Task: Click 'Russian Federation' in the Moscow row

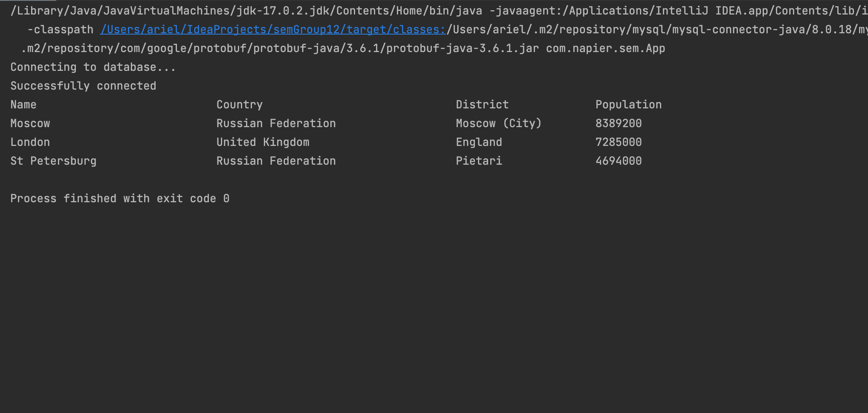Action: click(x=276, y=123)
